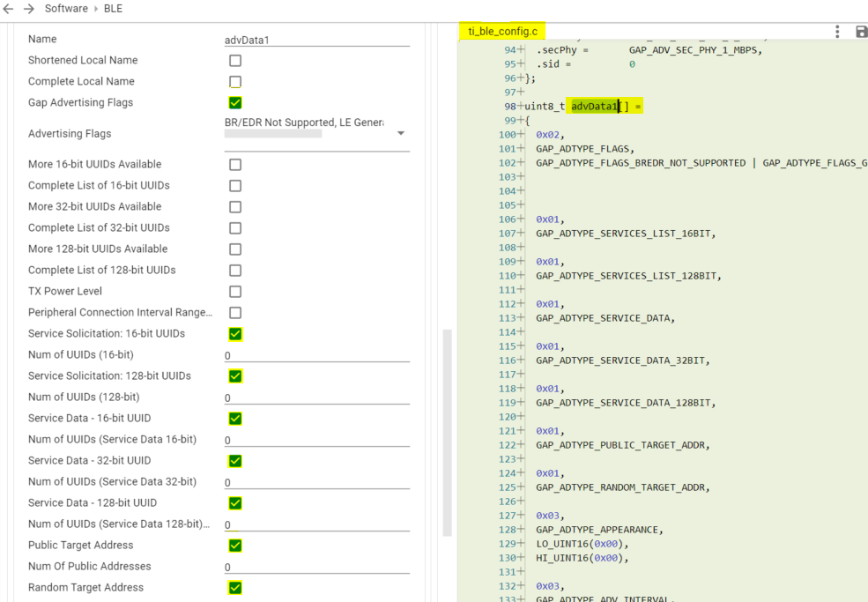The image size is (868, 602).
Task: Switch to the ti_ble_config.c tab
Action: [502, 29]
